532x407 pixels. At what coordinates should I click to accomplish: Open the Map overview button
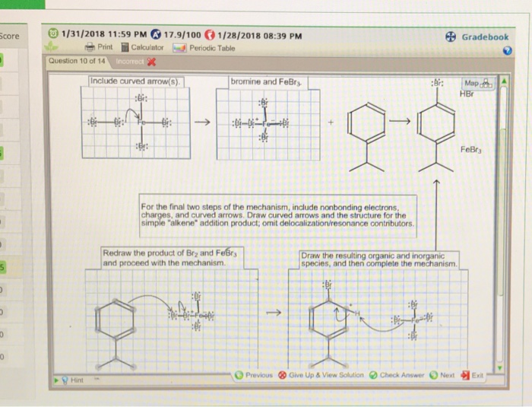pos(478,84)
